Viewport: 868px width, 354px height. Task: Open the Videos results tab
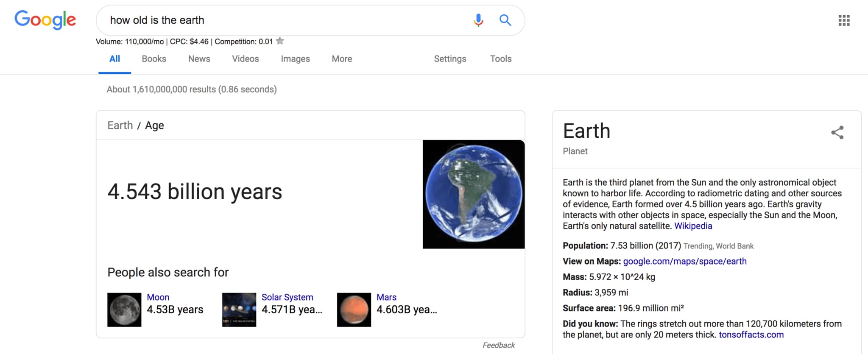tap(245, 59)
